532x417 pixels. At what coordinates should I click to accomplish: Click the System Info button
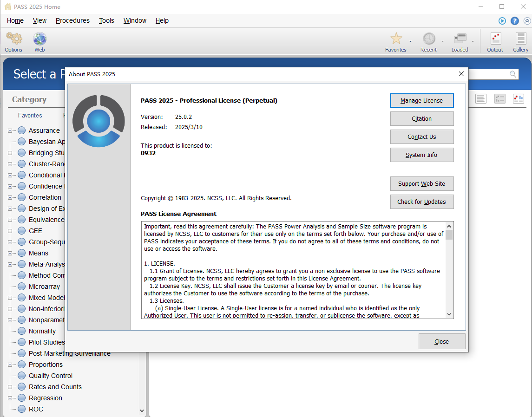[422, 155]
